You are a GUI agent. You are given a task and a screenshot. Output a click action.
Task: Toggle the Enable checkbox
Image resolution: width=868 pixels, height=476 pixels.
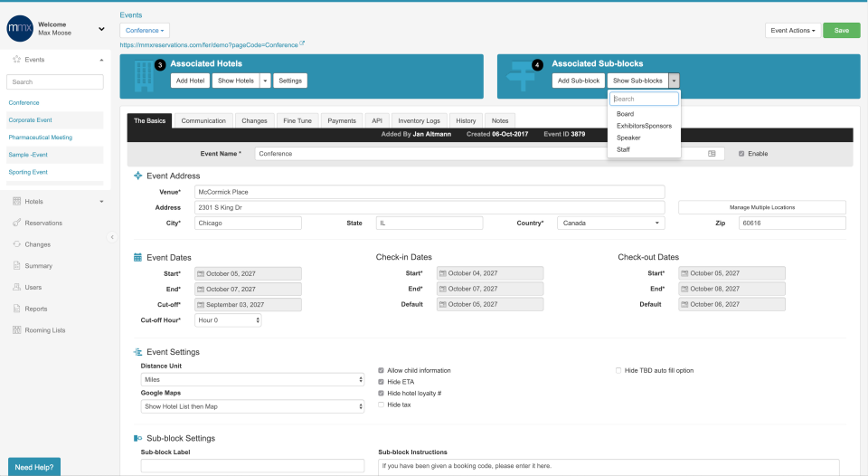[741, 154]
